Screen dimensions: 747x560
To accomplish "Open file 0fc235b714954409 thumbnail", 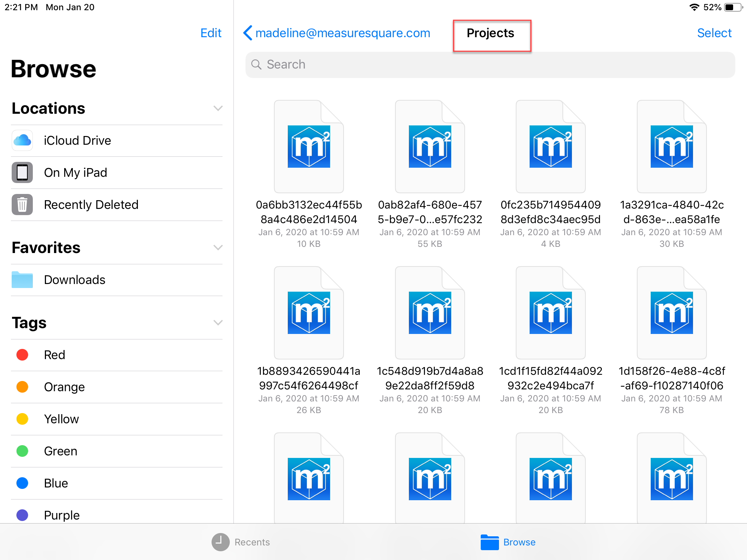I will (x=550, y=147).
